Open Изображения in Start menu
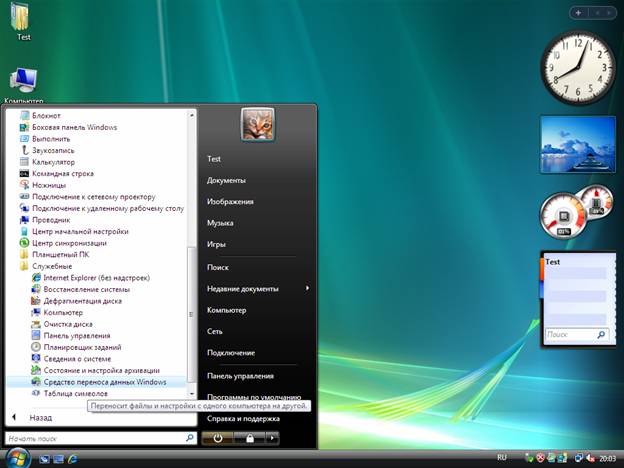This screenshot has height=468, width=624. (x=230, y=202)
